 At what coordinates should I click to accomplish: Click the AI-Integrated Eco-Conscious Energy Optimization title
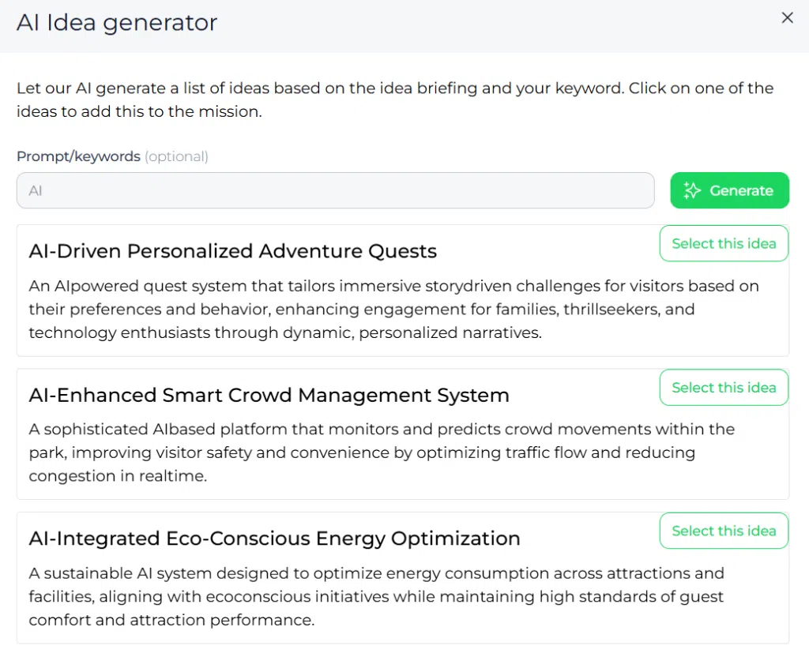(274, 539)
